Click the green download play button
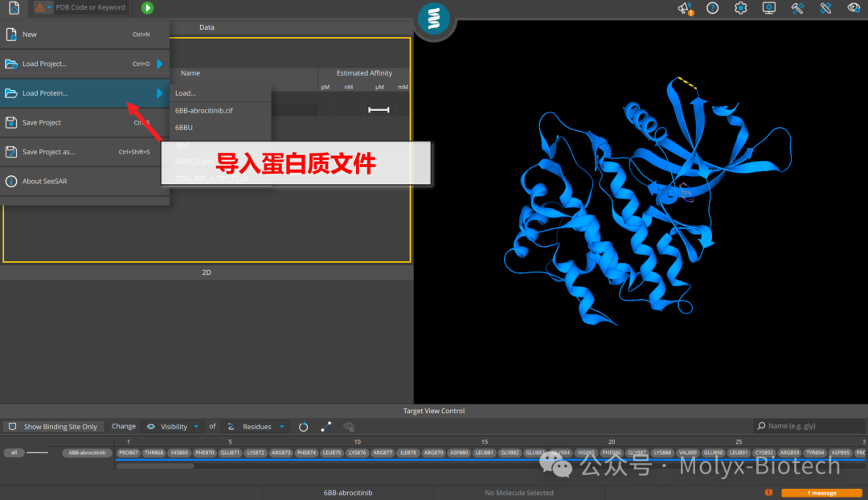 [x=147, y=8]
